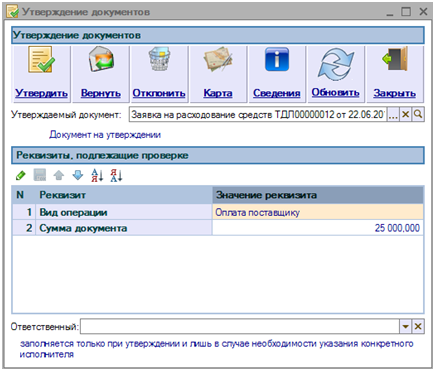The height and width of the screenshot is (371, 435).
Task: Click the green pencil edit icon
Action: click(20, 175)
